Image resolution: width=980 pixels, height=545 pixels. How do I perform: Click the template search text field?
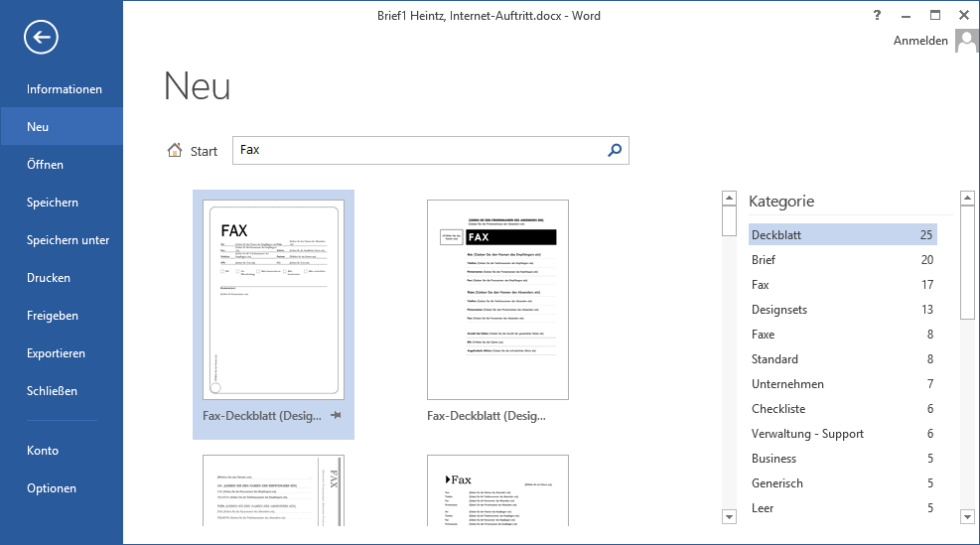point(417,150)
